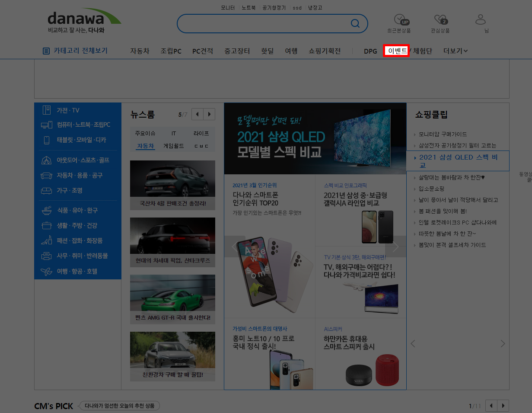The width and height of the screenshot is (532, 413).
Task: Click the 자동차·용품·공구 car icon
Action: click(x=47, y=176)
